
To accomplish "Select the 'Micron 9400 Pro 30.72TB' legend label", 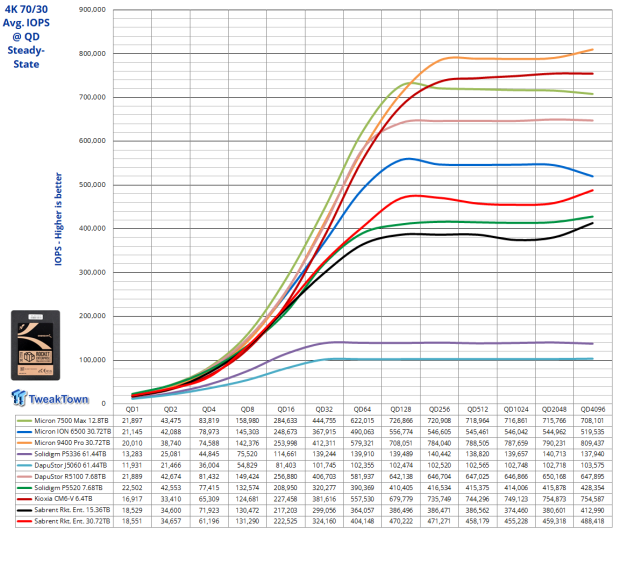I will [72, 443].
